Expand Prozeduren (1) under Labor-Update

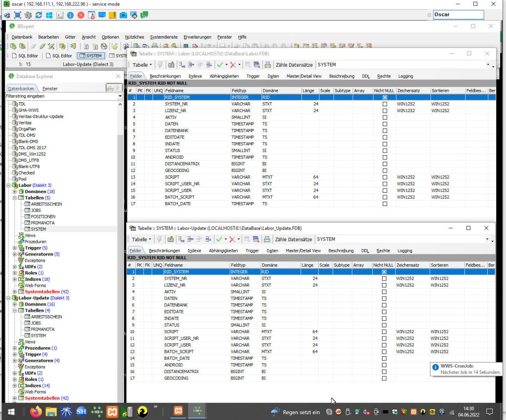point(14,348)
